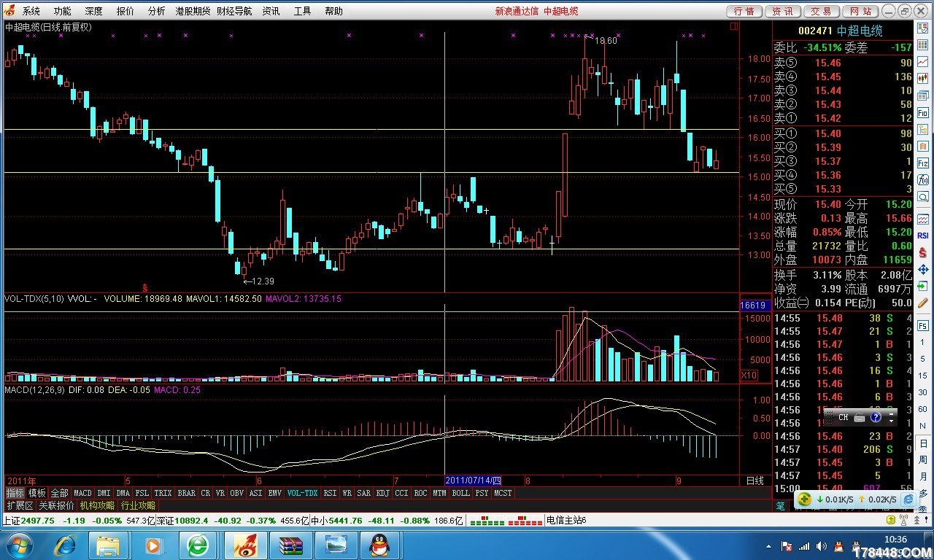Click the candlestick chart icon in sidebar

923,78
